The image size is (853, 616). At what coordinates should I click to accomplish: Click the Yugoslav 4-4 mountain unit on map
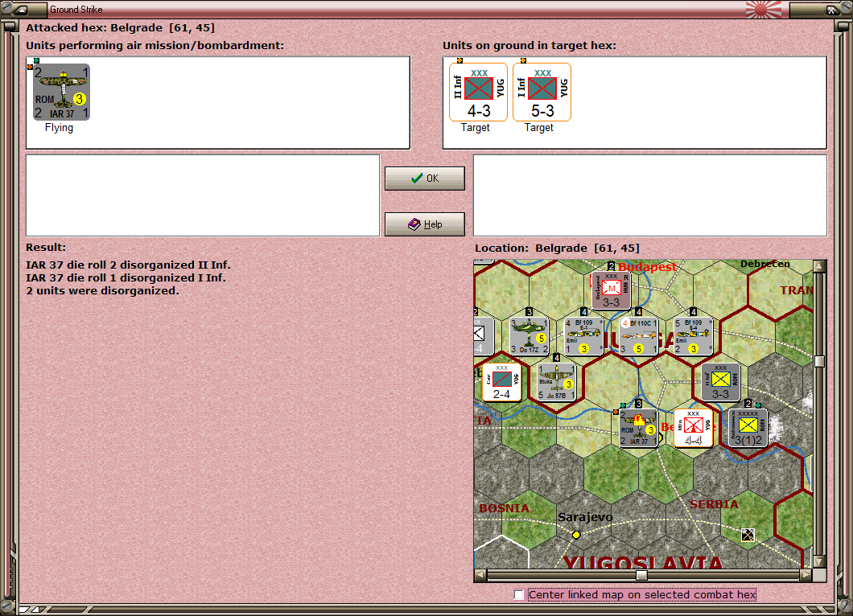click(693, 429)
